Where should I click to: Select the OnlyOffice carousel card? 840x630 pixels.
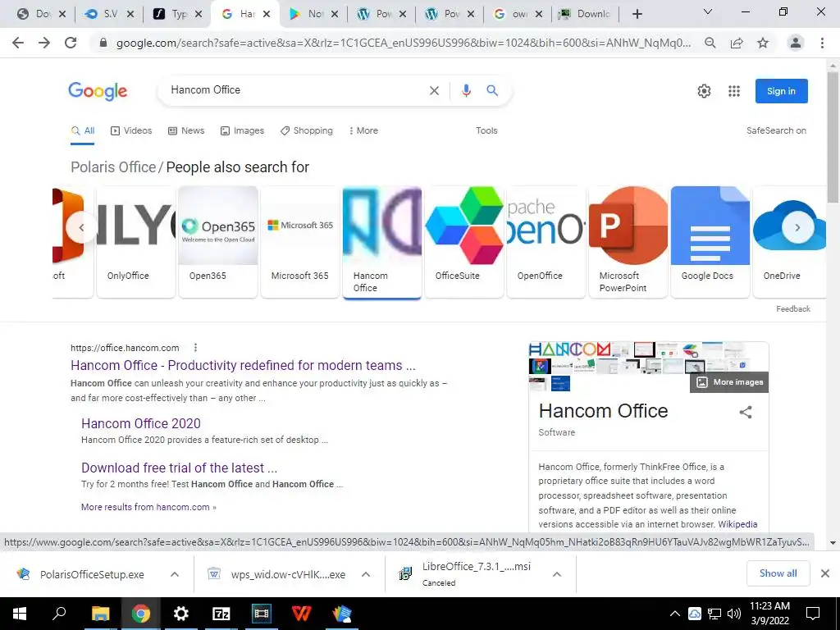tap(136, 241)
